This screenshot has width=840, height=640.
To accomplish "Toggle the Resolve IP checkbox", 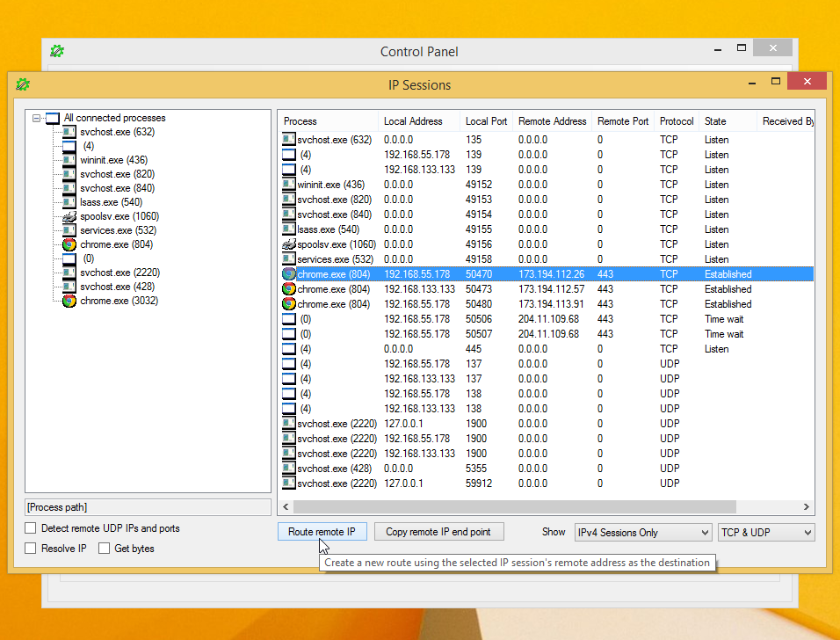I will click(31, 549).
